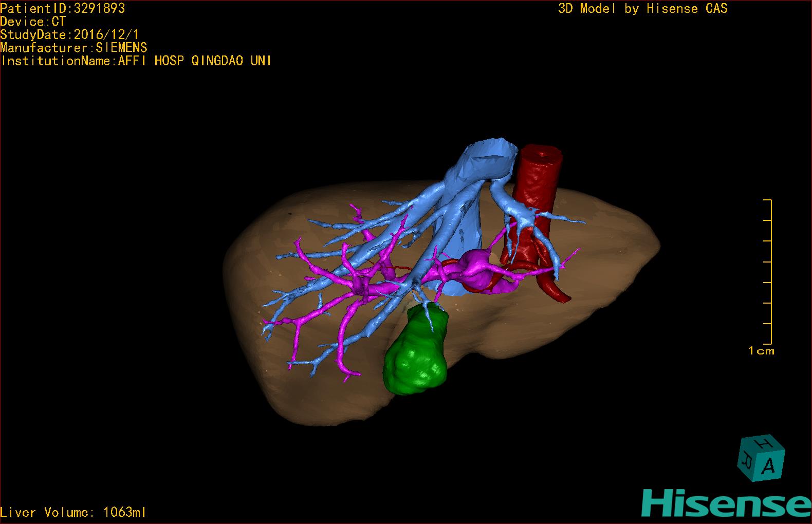Click the green gallbladder model
Screen dimensions: 812x524
(x=416, y=350)
